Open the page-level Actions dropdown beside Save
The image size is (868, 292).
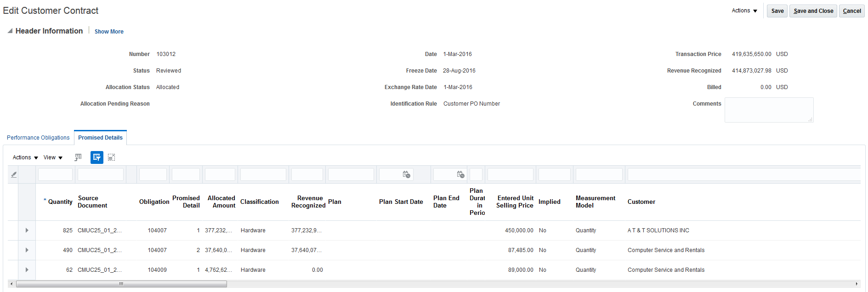click(x=744, y=11)
